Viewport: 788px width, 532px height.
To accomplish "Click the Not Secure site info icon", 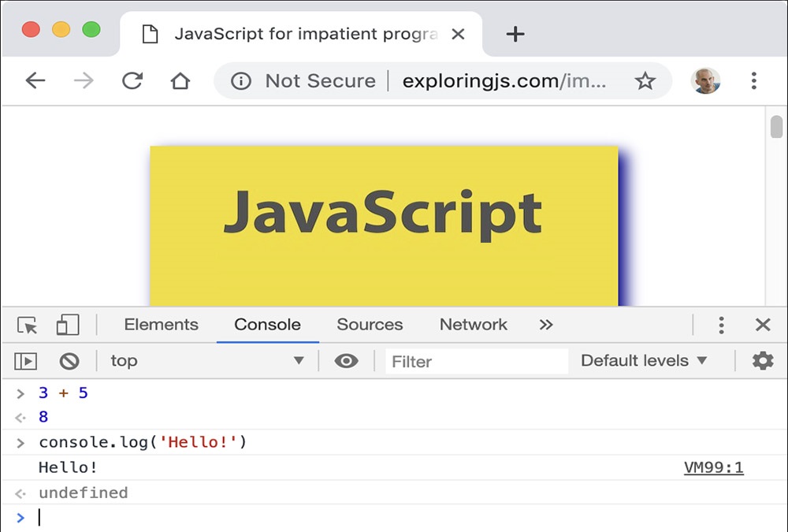I will [x=240, y=80].
